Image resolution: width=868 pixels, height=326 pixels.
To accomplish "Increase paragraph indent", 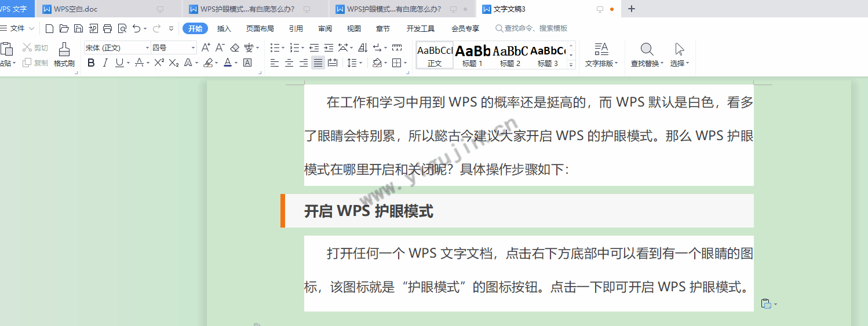I will [329, 47].
